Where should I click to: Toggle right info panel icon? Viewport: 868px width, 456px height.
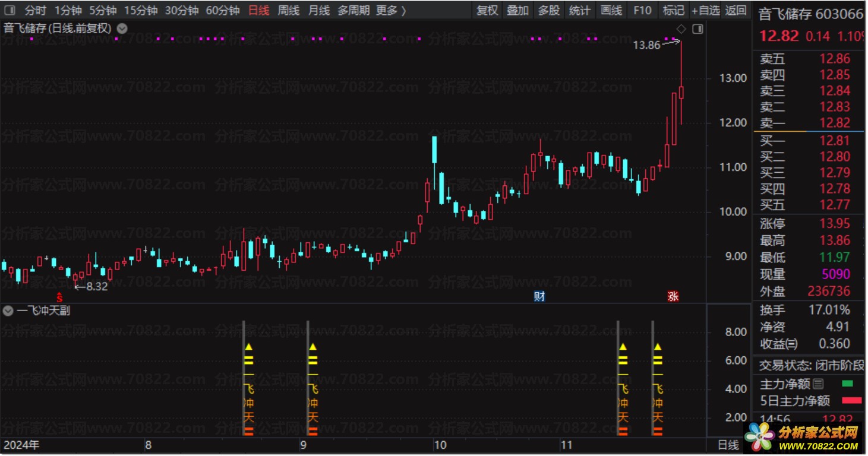pyautogui.click(x=697, y=28)
